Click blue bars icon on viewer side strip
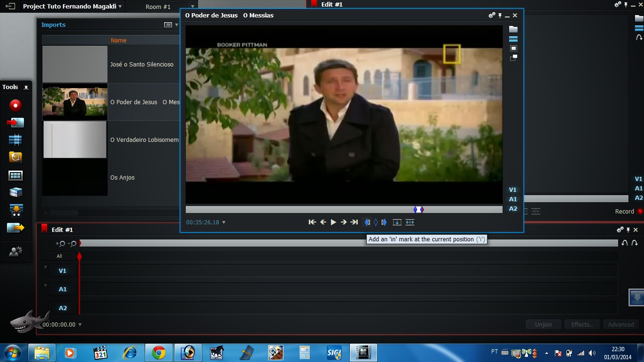 pos(513,39)
